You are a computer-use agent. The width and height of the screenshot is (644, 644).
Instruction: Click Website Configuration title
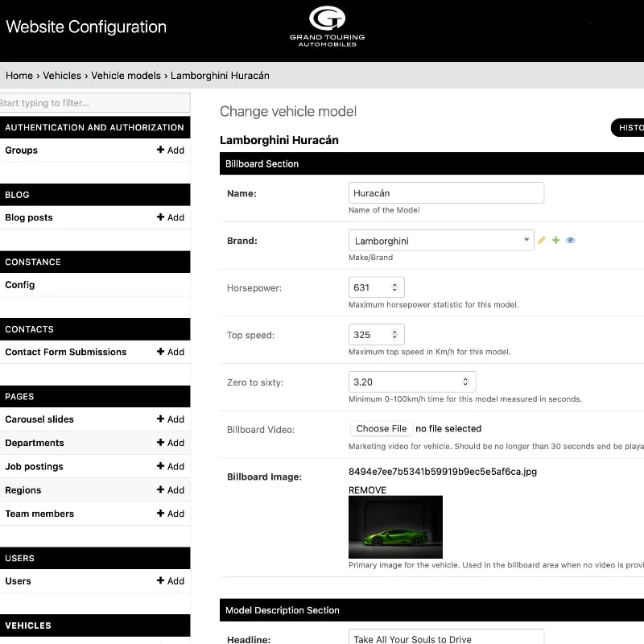pos(86,27)
